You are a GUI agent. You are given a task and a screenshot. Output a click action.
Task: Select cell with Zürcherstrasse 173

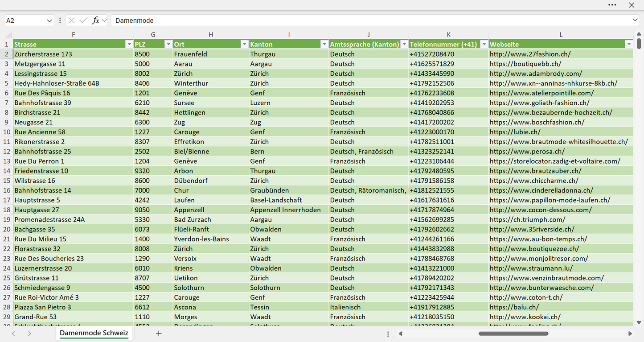click(73, 54)
